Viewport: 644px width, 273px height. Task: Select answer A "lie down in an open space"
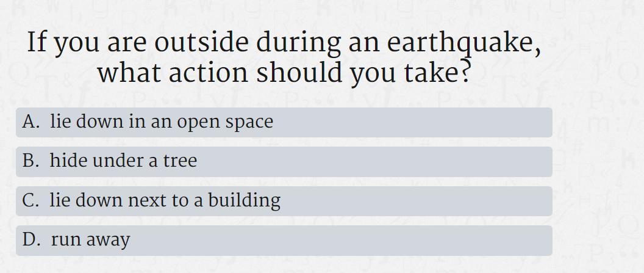[x=284, y=123]
